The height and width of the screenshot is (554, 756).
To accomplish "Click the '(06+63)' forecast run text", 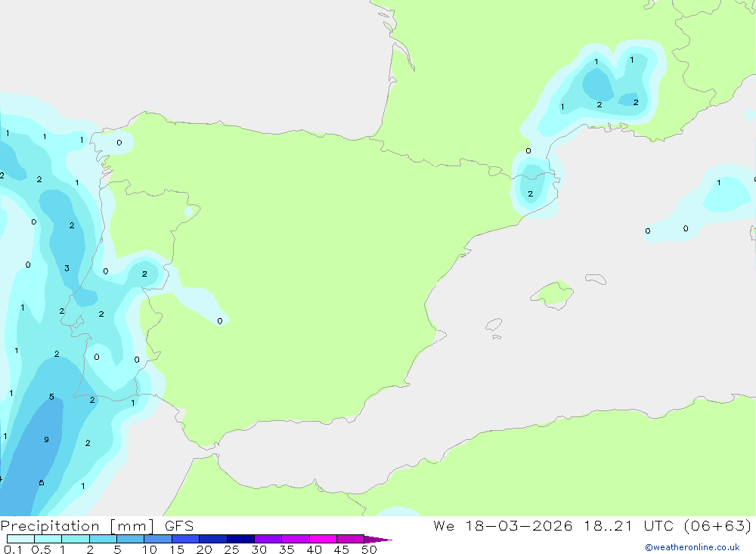I will [x=718, y=525].
